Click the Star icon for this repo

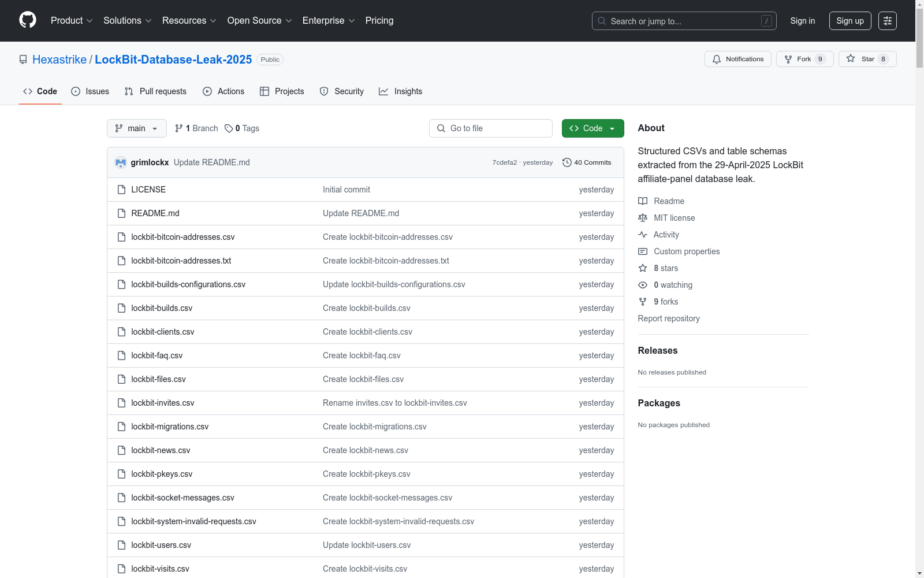851,58
